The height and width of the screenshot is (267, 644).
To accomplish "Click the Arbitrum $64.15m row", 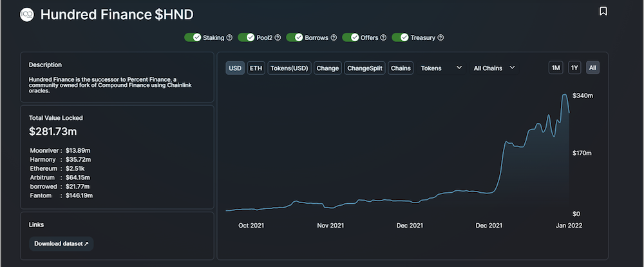I will click(60, 177).
